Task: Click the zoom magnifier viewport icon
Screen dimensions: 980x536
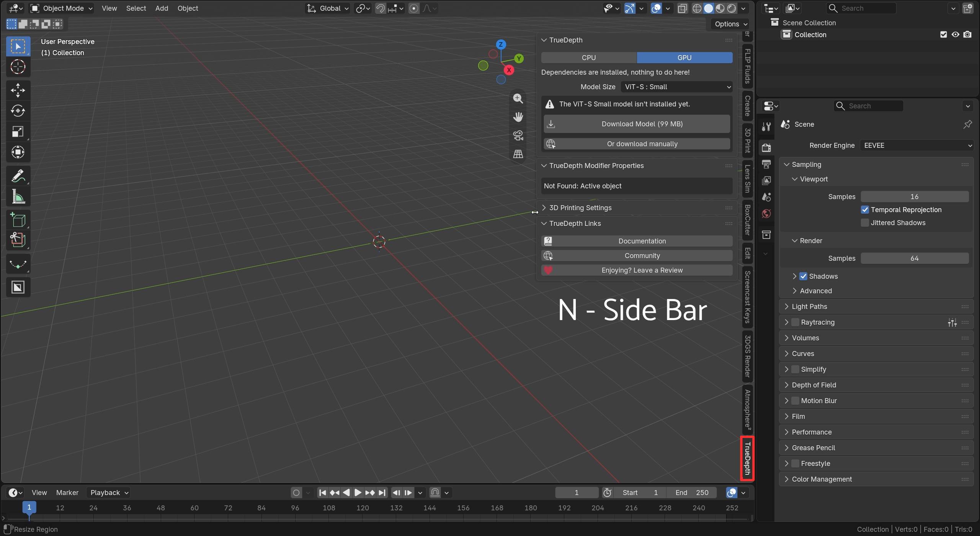Action: point(518,98)
